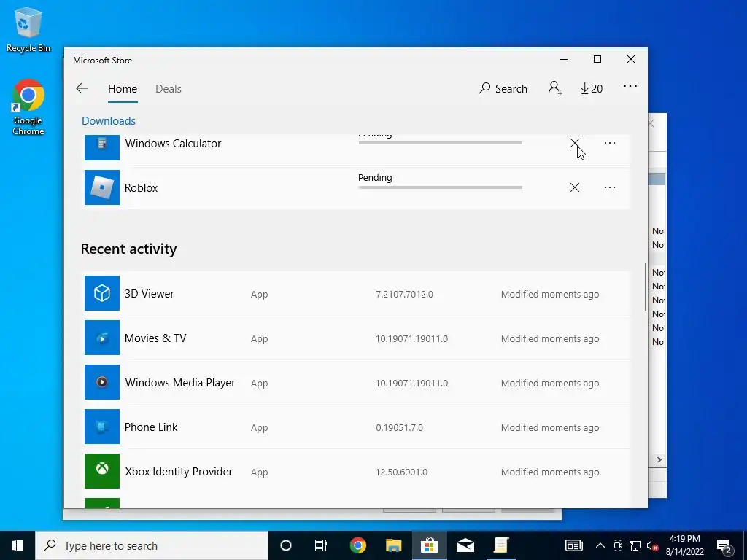Open the Deals tab
Screen dimensions: 747x560
[x=169, y=88]
